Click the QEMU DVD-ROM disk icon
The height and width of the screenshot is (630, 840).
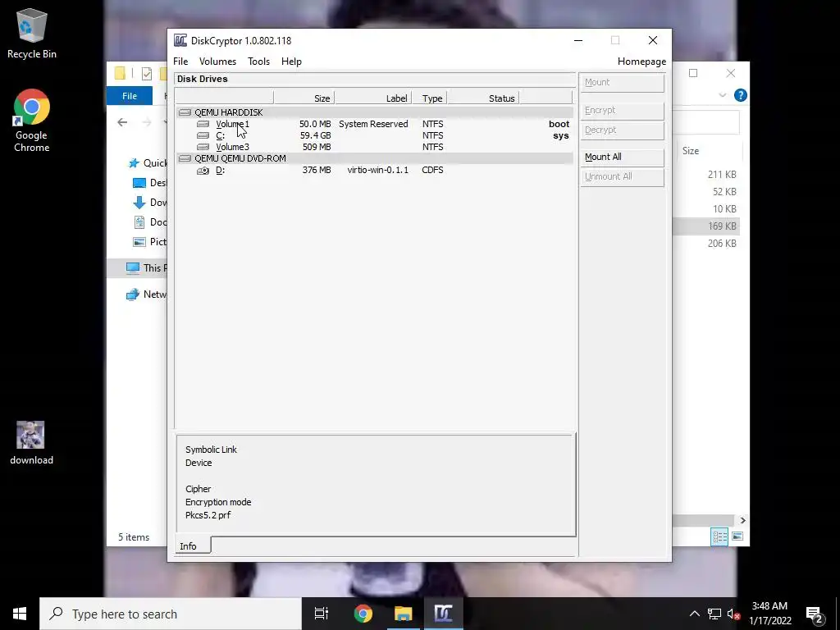185,158
